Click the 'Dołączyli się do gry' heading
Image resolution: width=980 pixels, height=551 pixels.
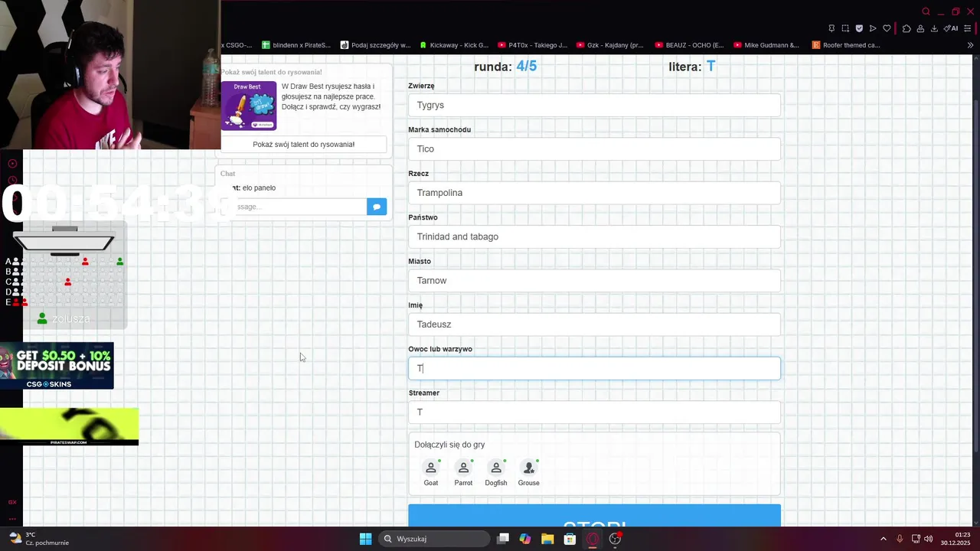click(x=449, y=445)
